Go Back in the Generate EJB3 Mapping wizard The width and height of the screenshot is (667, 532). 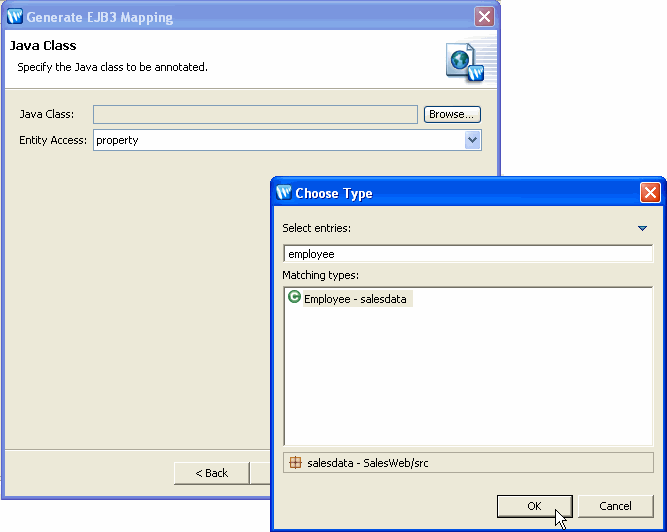tap(211, 473)
